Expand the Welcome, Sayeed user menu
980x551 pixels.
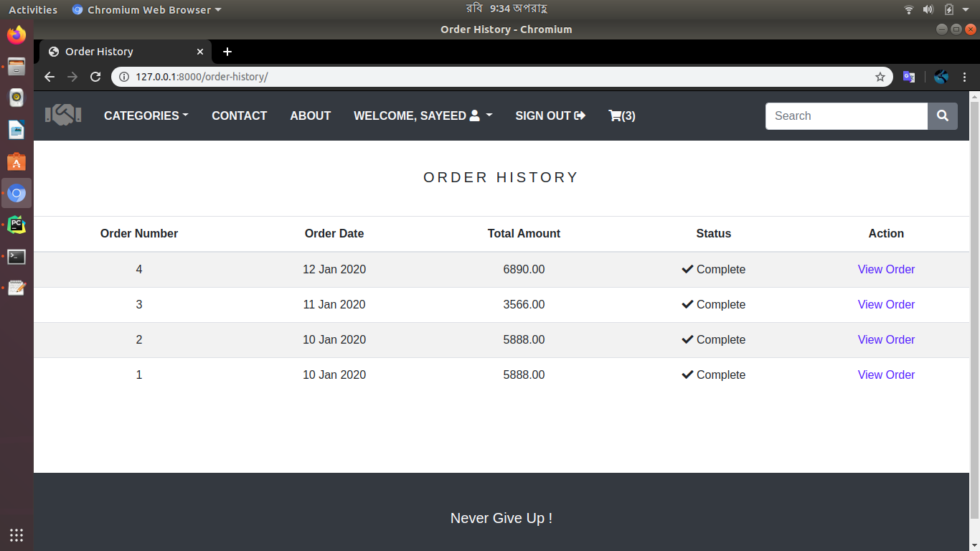pyautogui.click(x=423, y=116)
